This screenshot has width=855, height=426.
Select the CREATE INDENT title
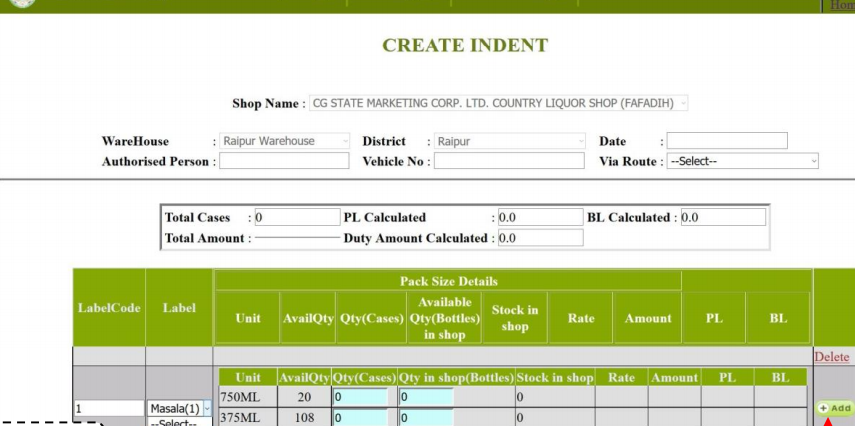pos(465,45)
